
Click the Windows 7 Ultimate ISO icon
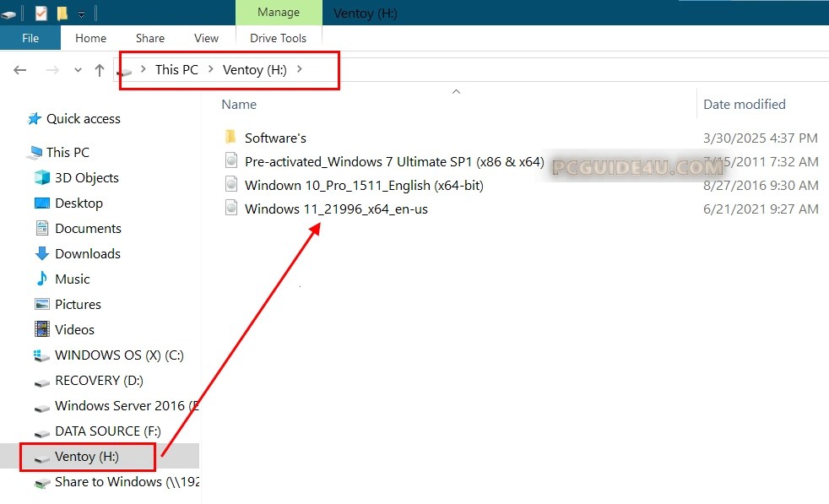pos(231,160)
